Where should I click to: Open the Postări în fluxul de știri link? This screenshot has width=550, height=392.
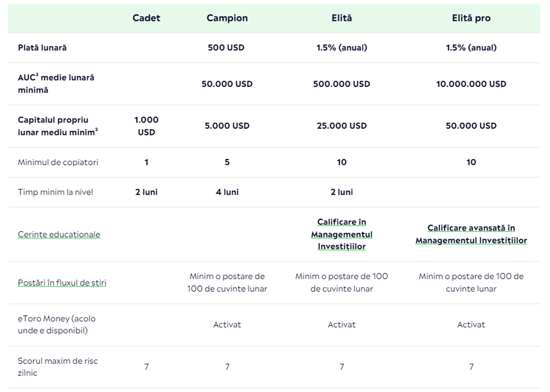(62, 283)
